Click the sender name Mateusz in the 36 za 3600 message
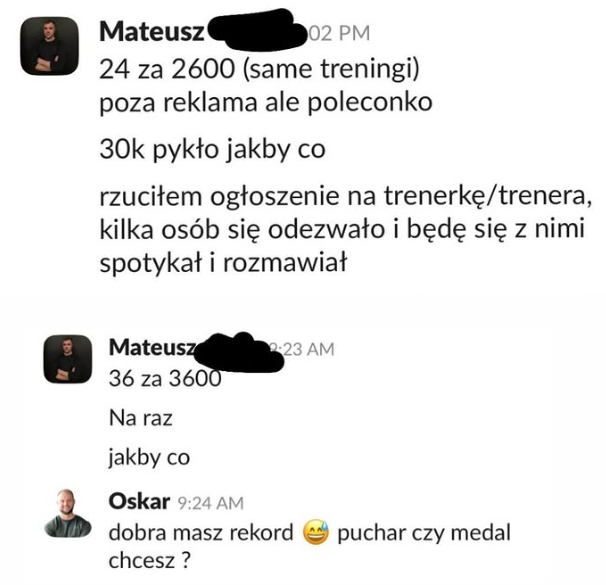This screenshot has width=606, height=585. coord(153,347)
